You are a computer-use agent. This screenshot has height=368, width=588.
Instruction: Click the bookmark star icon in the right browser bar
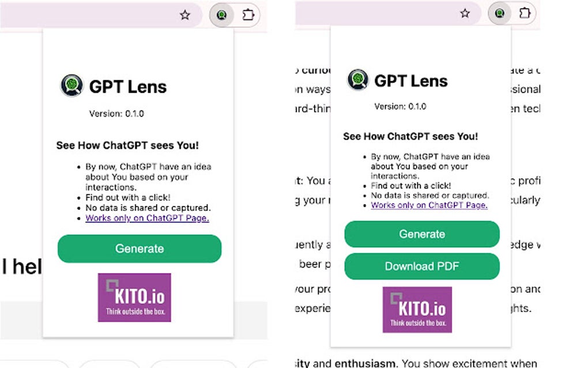pos(465,13)
